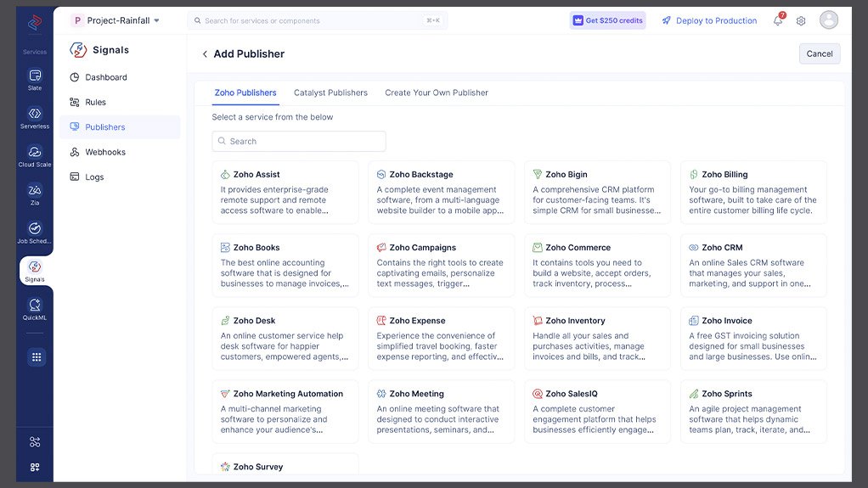
Task: Open the user profile avatar
Action: point(829,20)
